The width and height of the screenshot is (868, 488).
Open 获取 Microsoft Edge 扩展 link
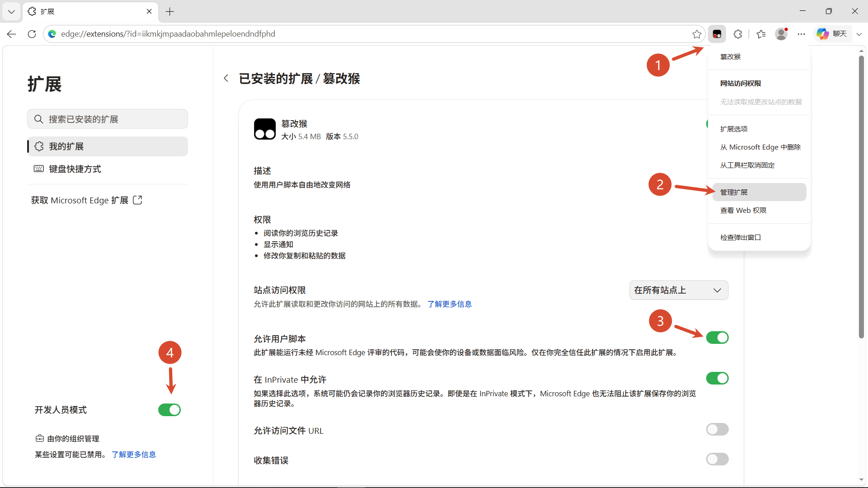tap(86, 200)
